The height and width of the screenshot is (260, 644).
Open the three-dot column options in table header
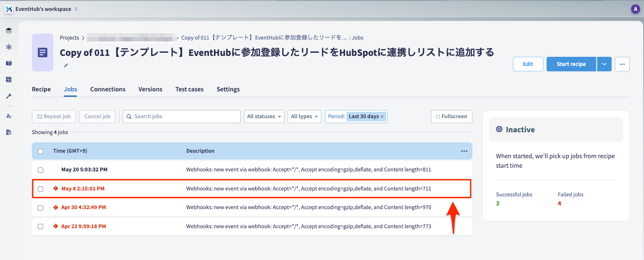pos(464,151)
